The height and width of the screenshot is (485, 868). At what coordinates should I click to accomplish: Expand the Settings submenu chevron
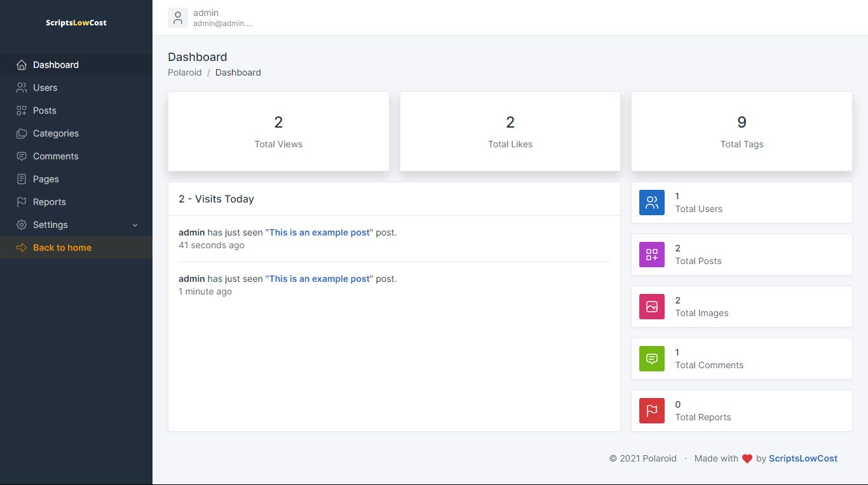(x=135, y=225)
